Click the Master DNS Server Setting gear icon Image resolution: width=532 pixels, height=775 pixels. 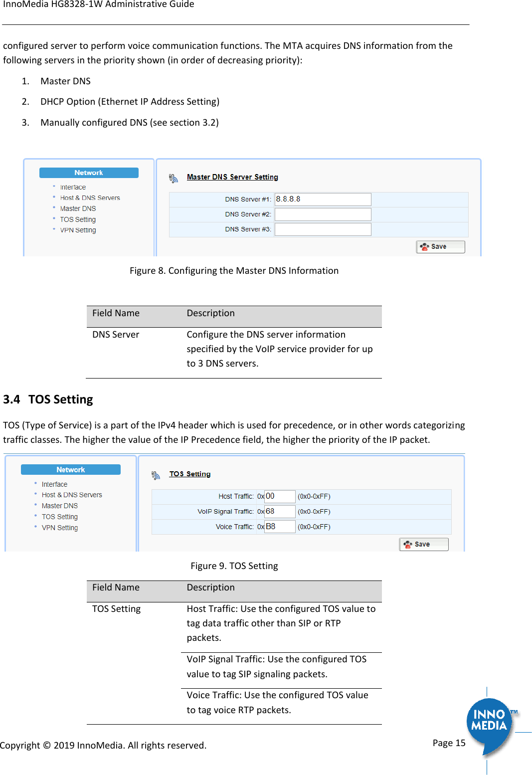[x=174, y=178]
